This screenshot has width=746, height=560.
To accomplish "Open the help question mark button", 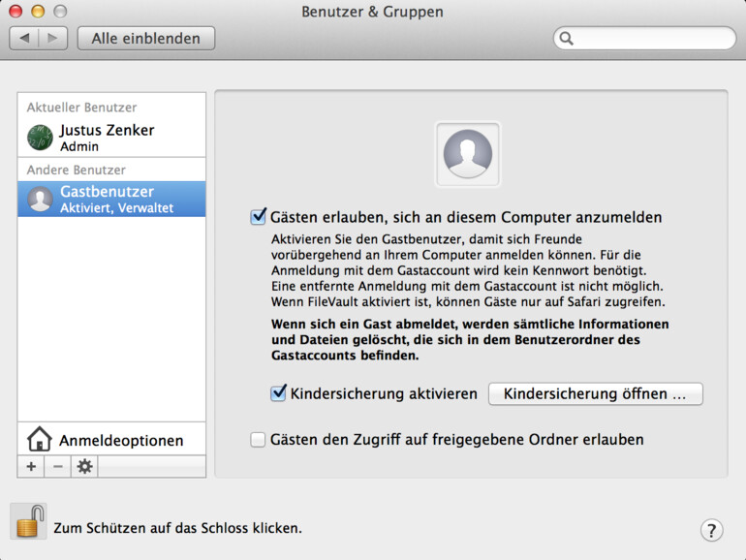I will click(x=711, y=530).
